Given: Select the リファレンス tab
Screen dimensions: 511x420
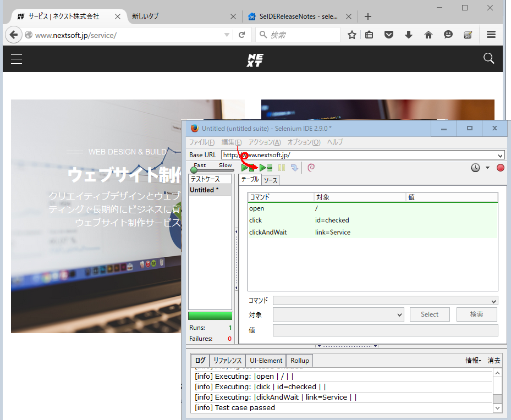Looking at the screenshot, I should [x=228, y=361].
